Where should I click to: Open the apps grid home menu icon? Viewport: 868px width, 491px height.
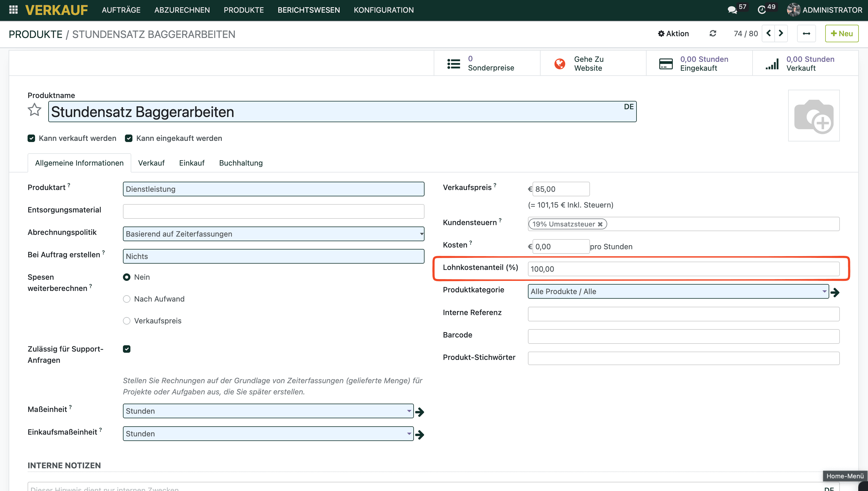click(13, 10)
